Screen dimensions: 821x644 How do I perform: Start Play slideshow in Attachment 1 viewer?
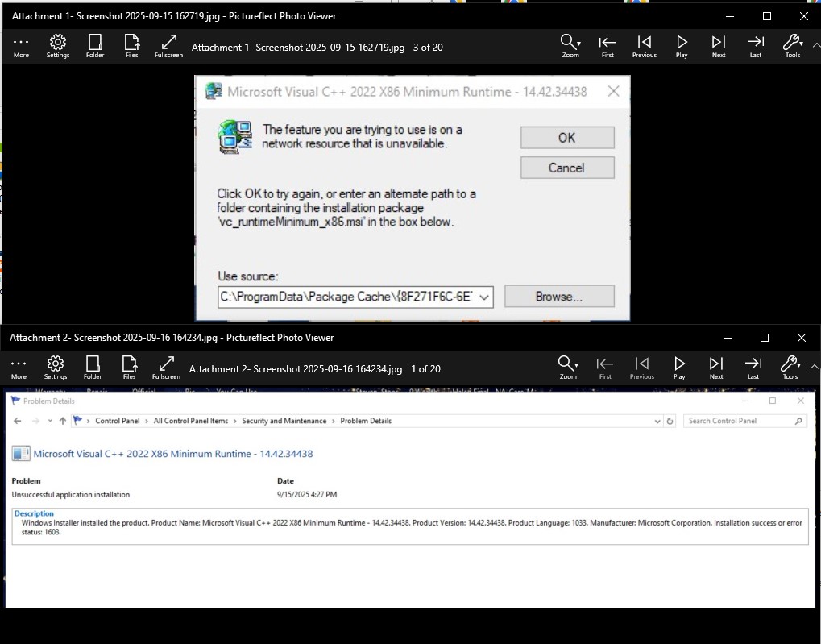(x=682, y=47)
